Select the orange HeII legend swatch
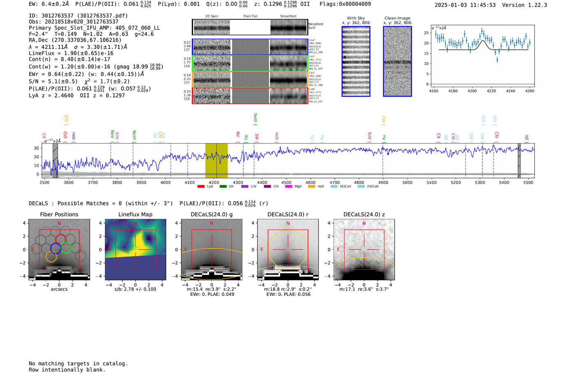The image size is (576, 392). (311, 186)
